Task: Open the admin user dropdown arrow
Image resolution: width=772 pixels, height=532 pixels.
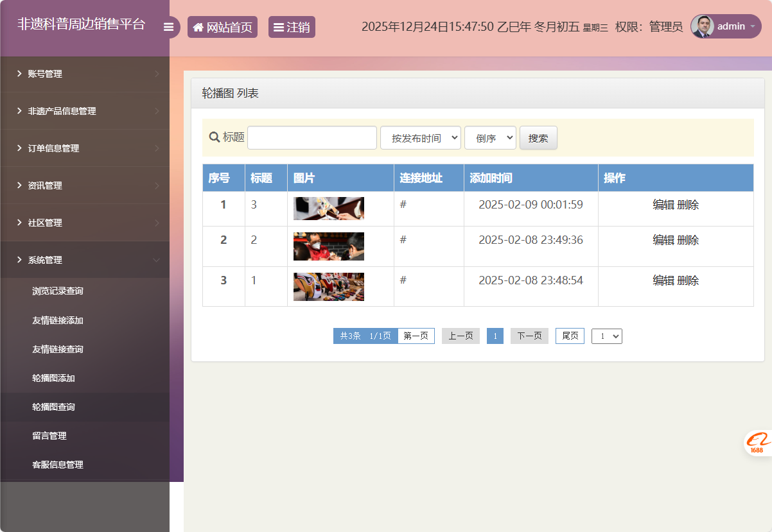Action: point(752,27)
